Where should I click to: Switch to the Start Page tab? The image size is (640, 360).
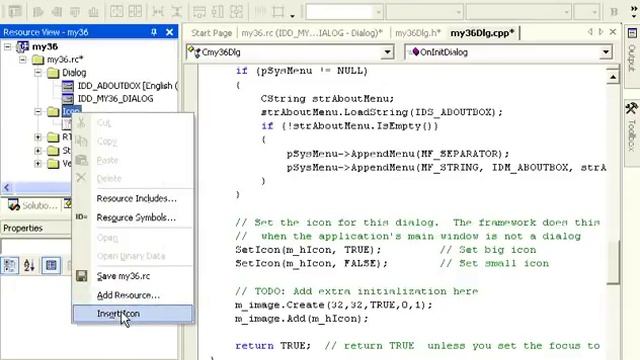point(211,33)
